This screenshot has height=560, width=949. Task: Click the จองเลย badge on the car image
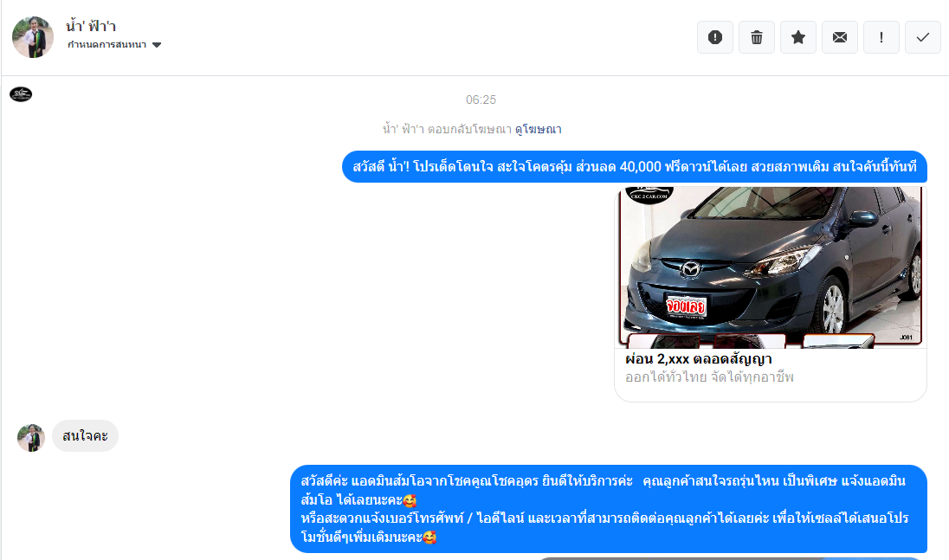[x=686, y=306]
